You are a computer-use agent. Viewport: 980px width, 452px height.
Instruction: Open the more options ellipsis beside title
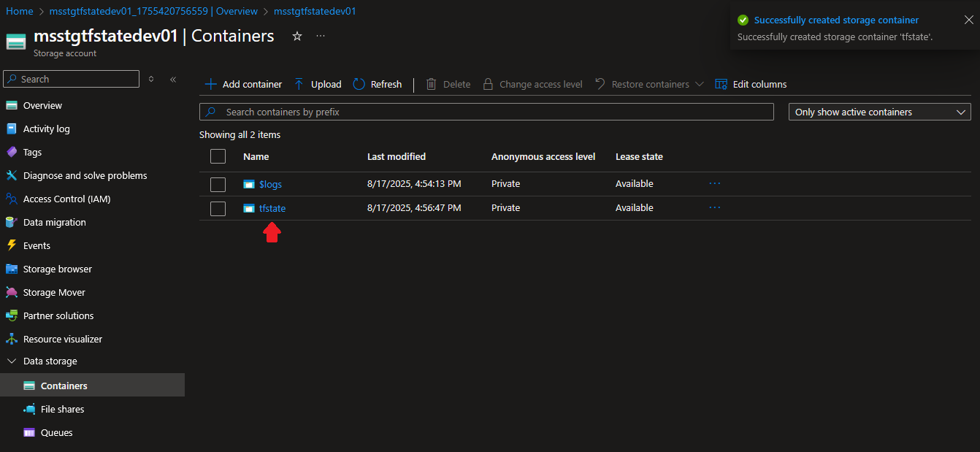(321, 36)
